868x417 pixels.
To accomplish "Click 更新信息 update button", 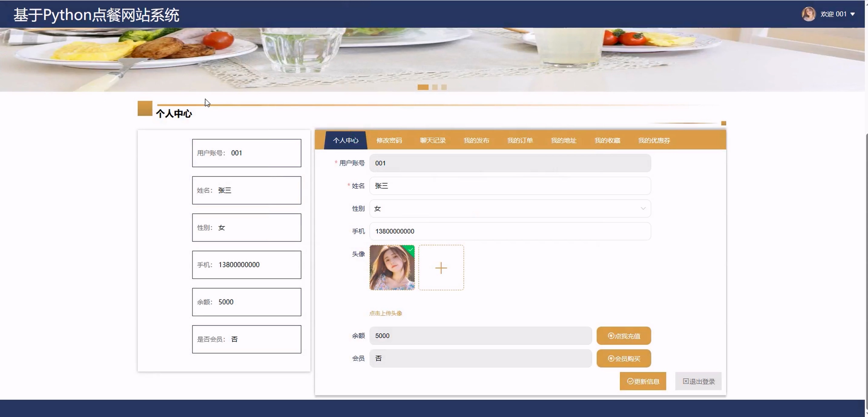I will [x=643, y=381].
